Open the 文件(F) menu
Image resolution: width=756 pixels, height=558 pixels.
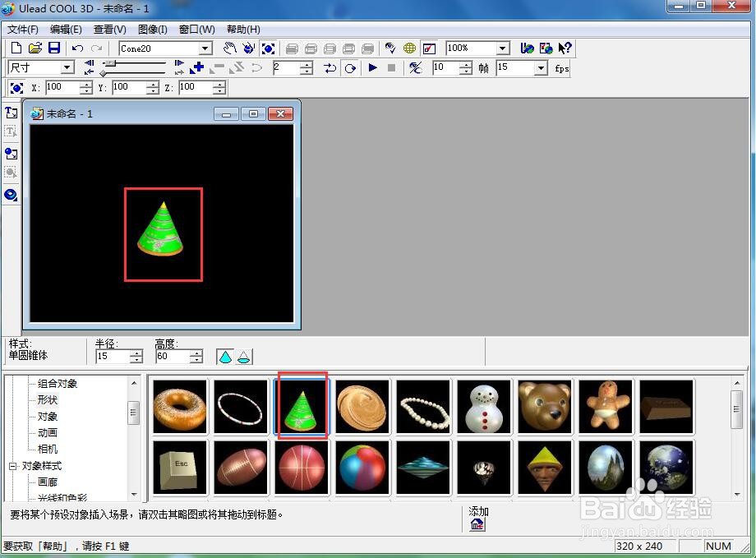pos(23,30)
